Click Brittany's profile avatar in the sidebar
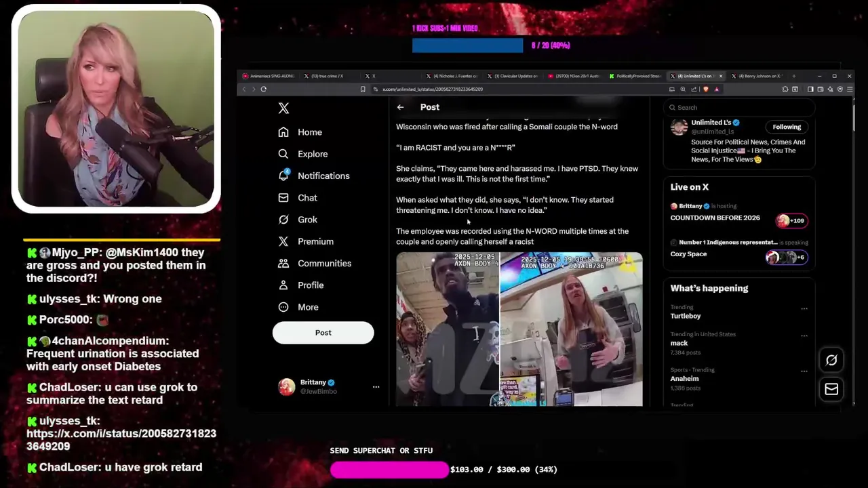868x488 pixels. 287,386
